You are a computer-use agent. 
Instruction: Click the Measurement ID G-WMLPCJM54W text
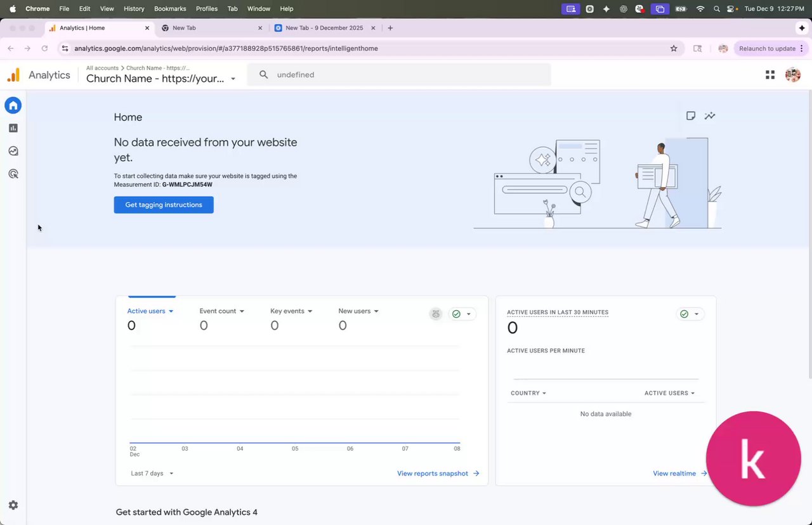click(187, 185)
